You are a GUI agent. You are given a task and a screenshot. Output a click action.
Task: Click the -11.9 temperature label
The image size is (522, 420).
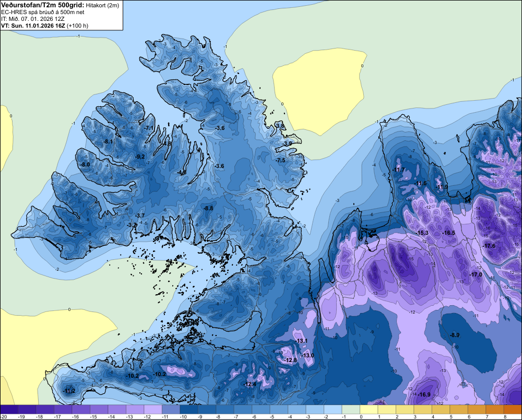(442, 187)
